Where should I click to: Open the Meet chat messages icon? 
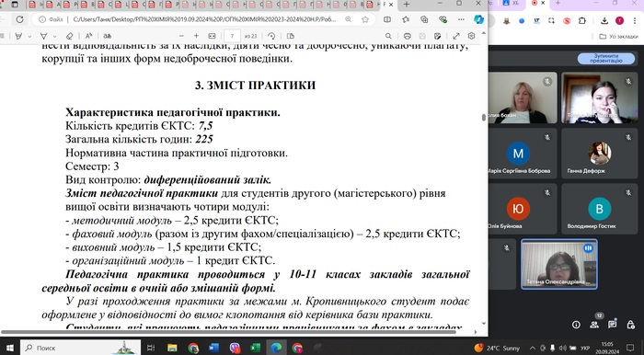point(613,325)
